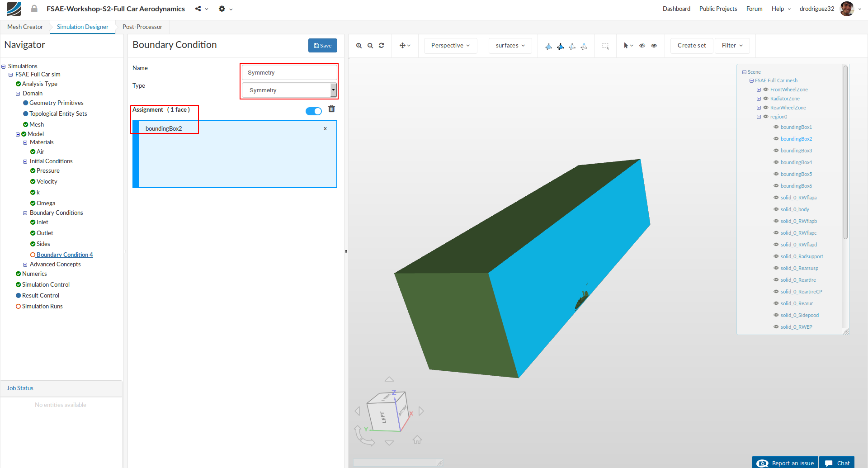Click the hide selection crossed-eye icon
This screenshot has height=468, width=868.
click(642, 46)
